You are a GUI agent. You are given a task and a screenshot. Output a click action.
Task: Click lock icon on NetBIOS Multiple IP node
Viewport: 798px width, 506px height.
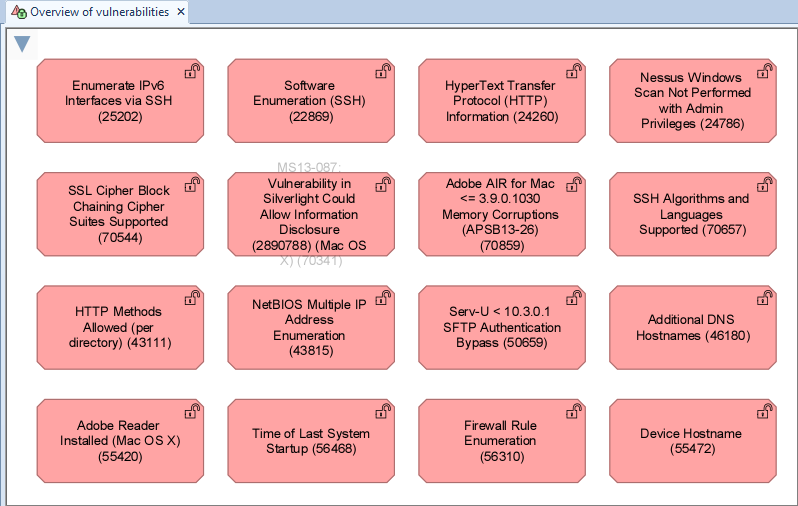[x=383, y=298]
